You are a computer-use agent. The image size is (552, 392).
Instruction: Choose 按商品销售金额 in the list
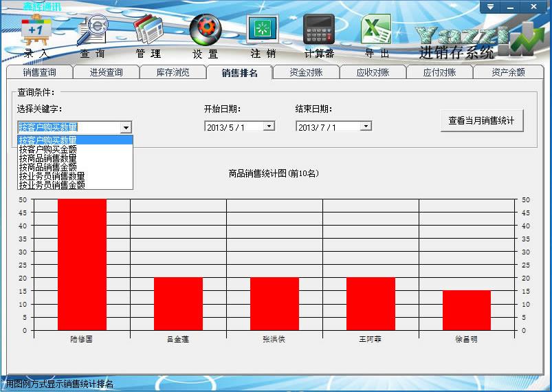(76, 167)
